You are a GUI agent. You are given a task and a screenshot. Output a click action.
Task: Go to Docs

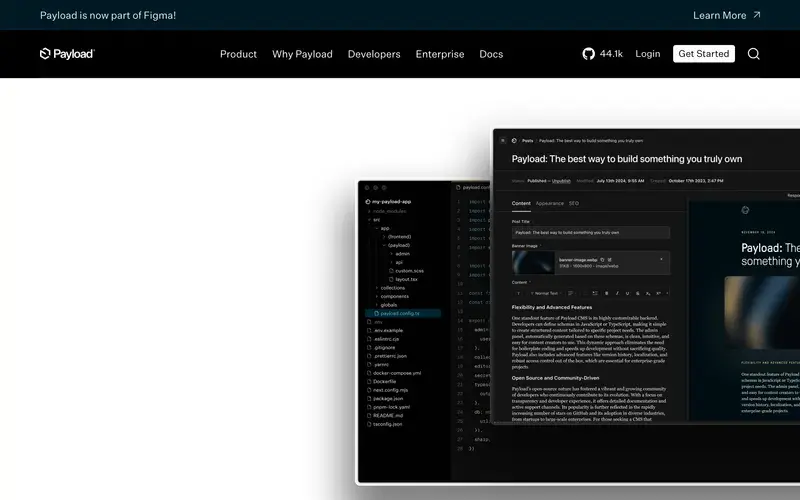coord(491,54)
